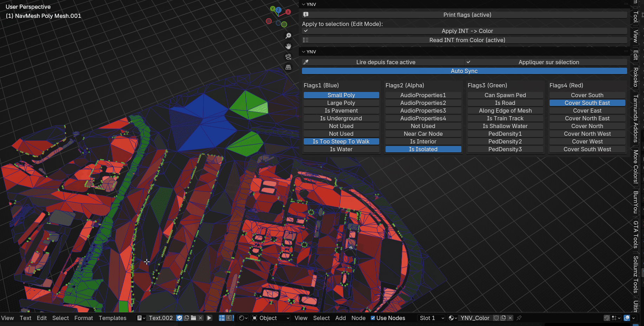Enable the fake user shield for Text.002

[x=179, y=318]
